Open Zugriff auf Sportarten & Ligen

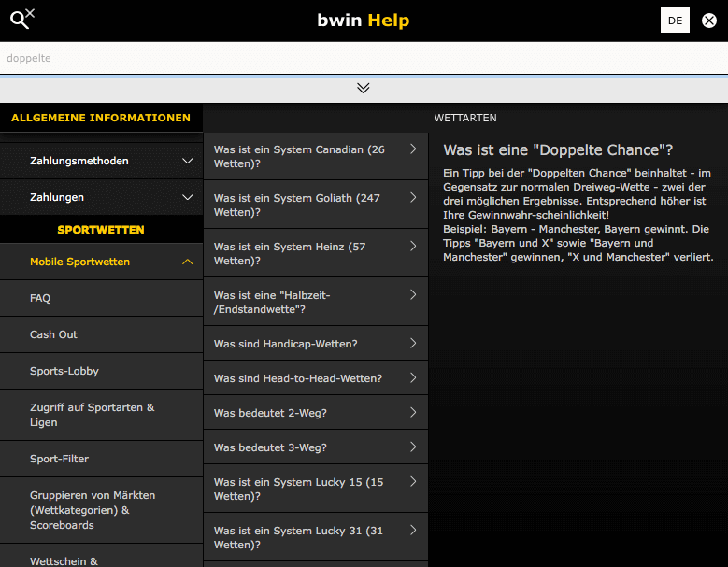click(x=101, y=415)
